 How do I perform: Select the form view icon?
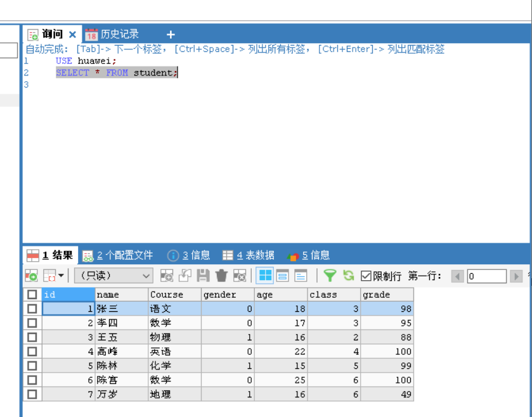[283, 276]
